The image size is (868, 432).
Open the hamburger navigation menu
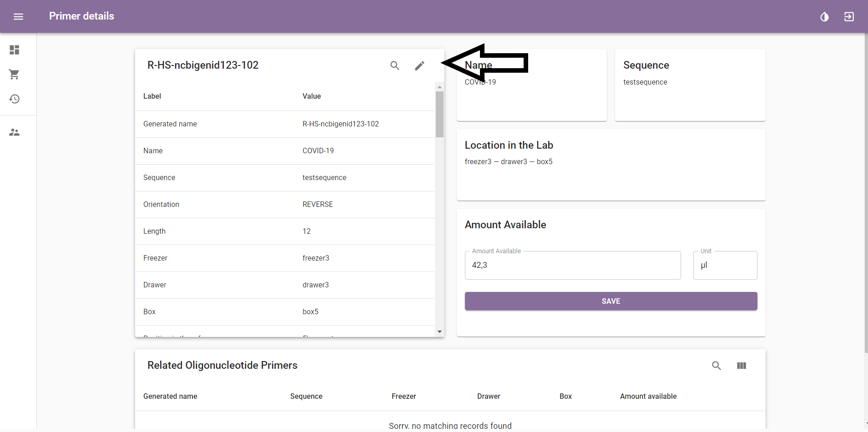point(18,17)
